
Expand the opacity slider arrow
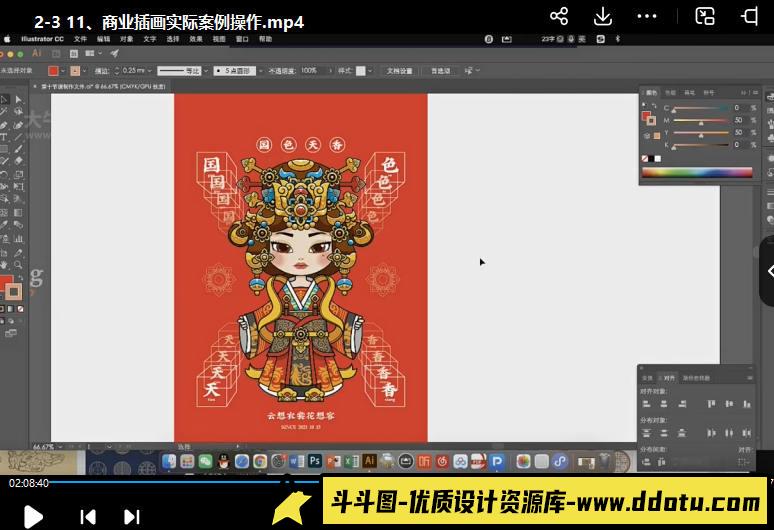tap(330, 71)
